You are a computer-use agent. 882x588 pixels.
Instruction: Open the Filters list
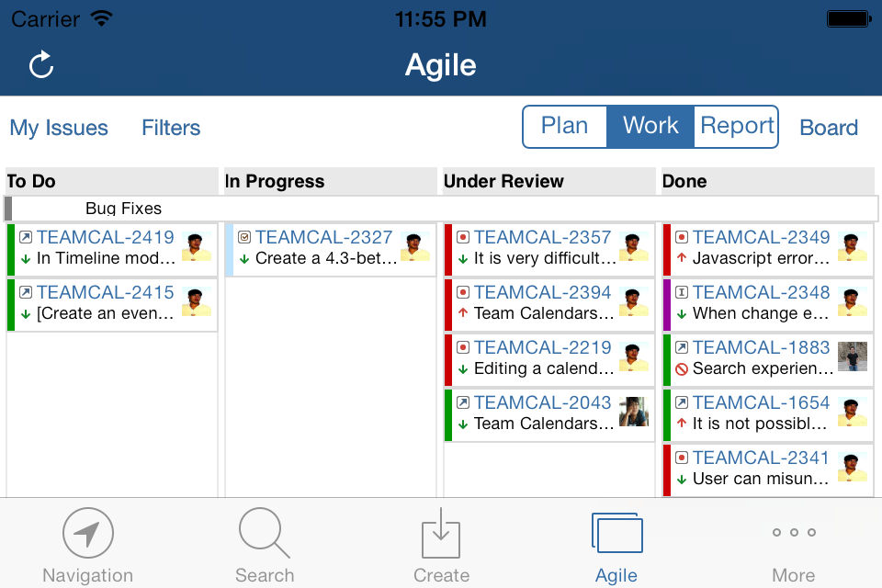tap(171, 128)
